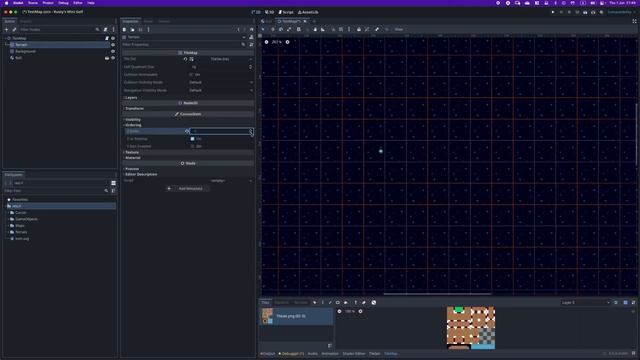Viewport: 640px width, 360px height.
Task: Switch to the AssetLib workspace
Action: (x=308, y=12)
